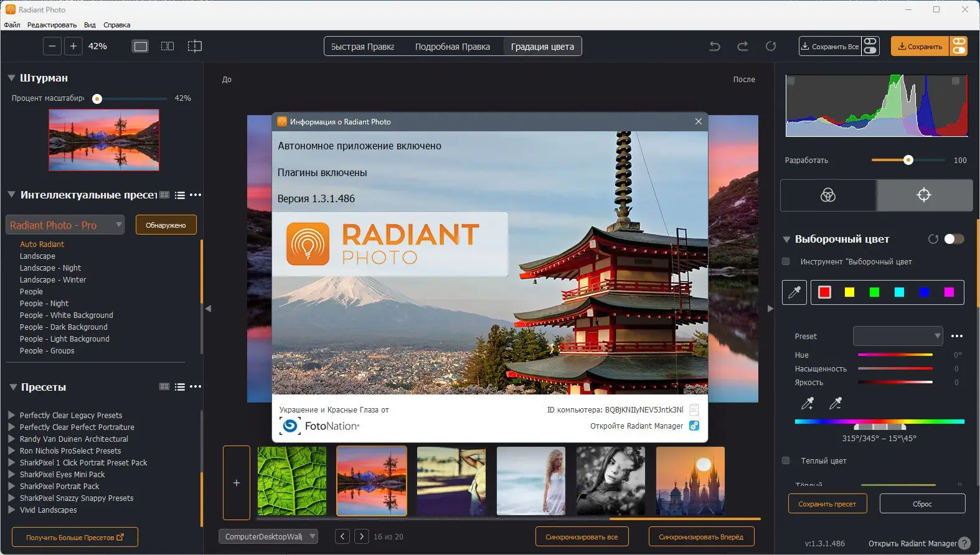Image resolution: width=980 pixels, height=555 pixels.
Task: Toggle the Выборочный цвет switch
Action: click(x=954, y=239)
